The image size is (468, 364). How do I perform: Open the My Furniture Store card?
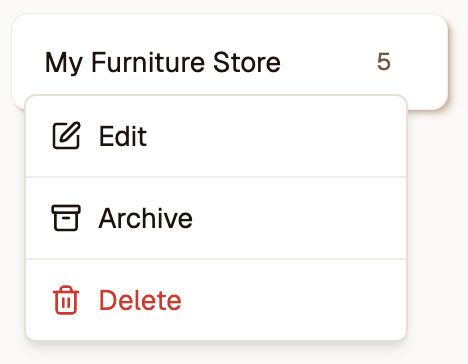(x=230, y=62)
